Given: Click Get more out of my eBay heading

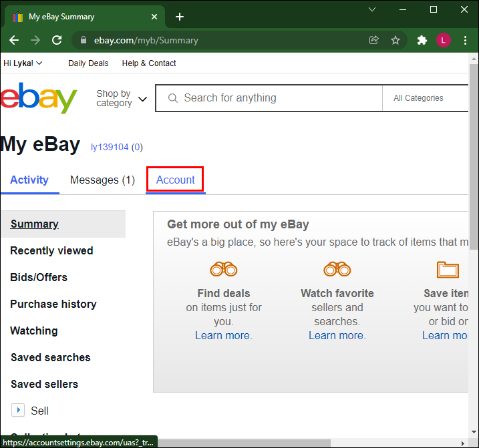Looking at the screenshot, I should (238, 224).
